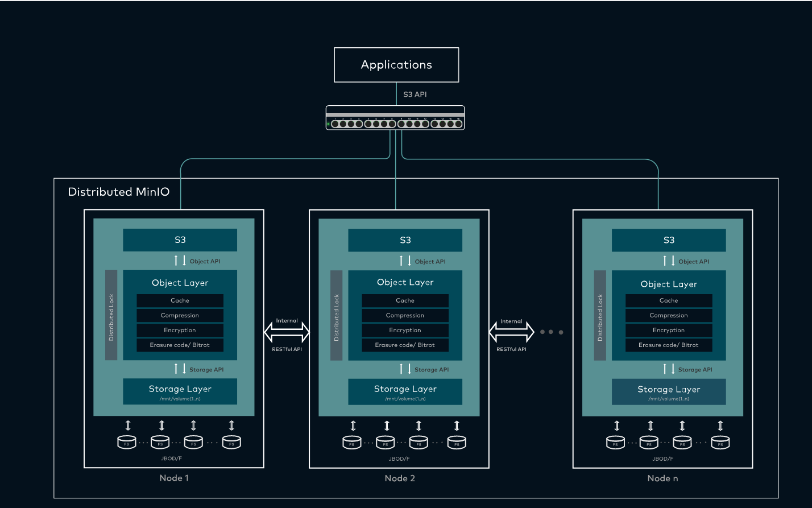The height and width of the screenshot is (508, 812).
Task: Click the Cache box in Node 1
Action: [x=180, y=300]
